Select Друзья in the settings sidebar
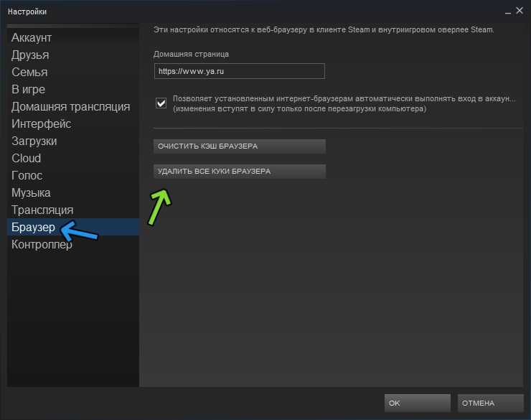 tap(73, 55)
